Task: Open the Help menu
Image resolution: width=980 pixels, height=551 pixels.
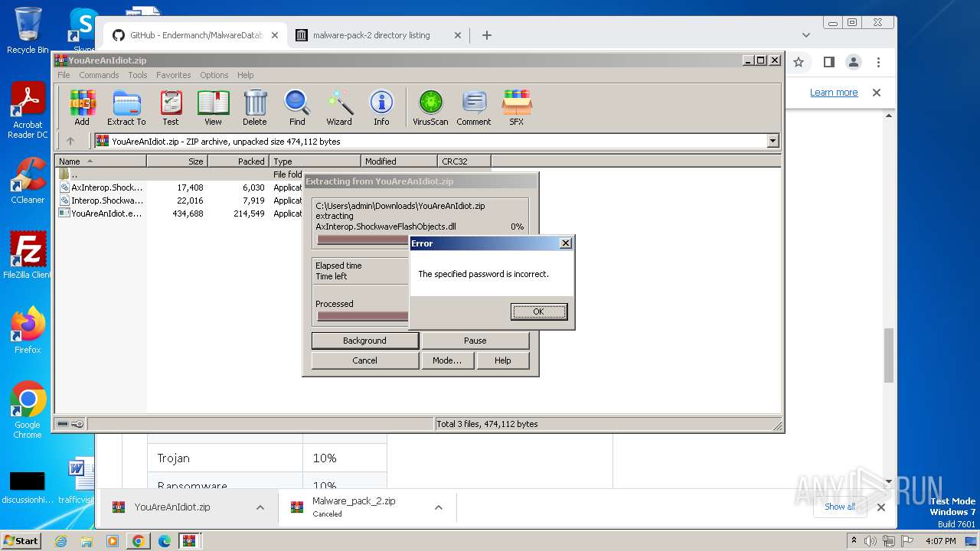Action: click(245, 75)
